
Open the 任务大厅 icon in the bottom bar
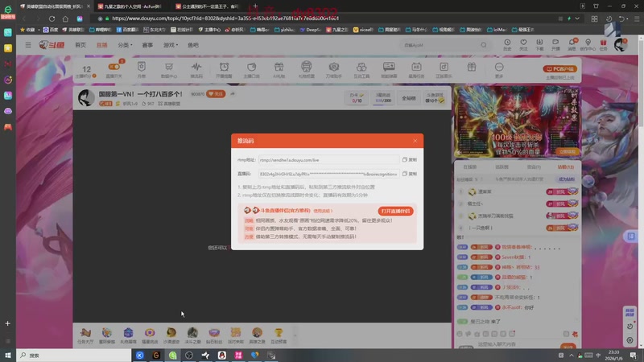[x=85, y=335]
